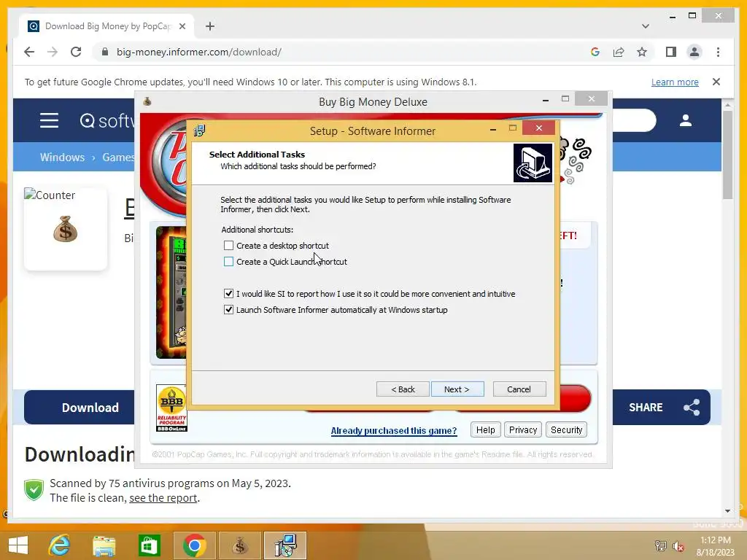Screen dimensions: 747x560
Task: Click the setup wizard title bar icon
Action: click(x=199, y=131)
